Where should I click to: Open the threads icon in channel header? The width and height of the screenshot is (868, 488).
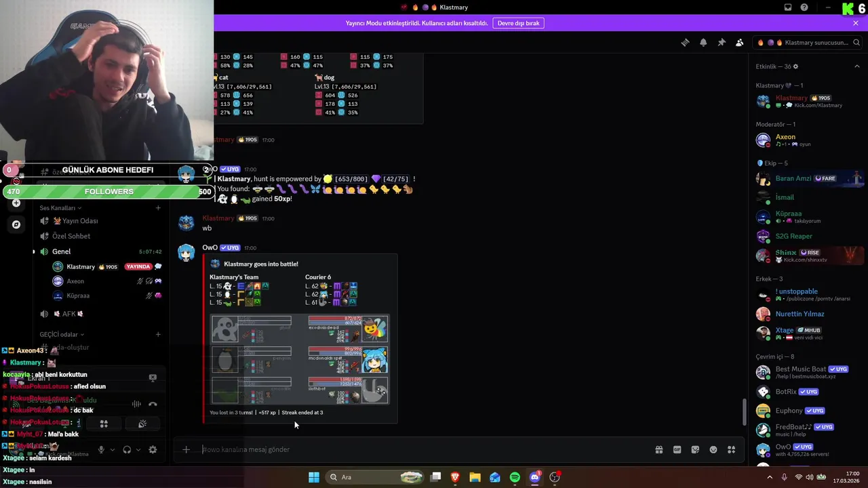click(685, 42)
